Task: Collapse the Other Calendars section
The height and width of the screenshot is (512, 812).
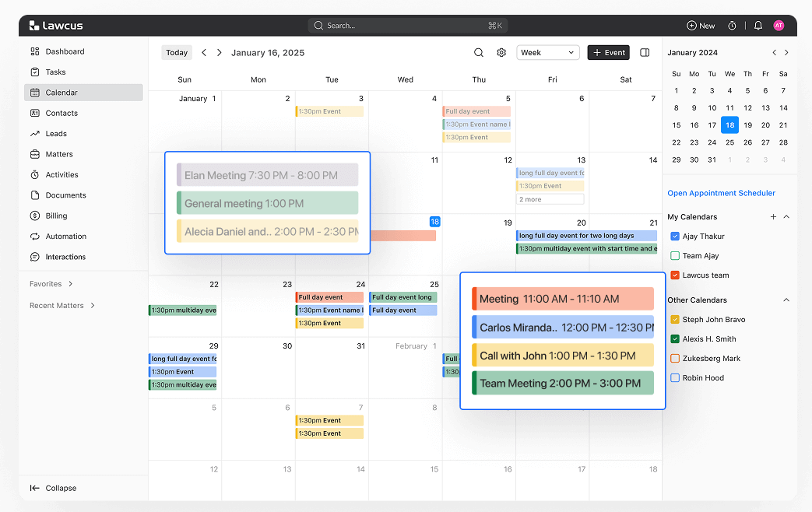Action: pos(786,300)
